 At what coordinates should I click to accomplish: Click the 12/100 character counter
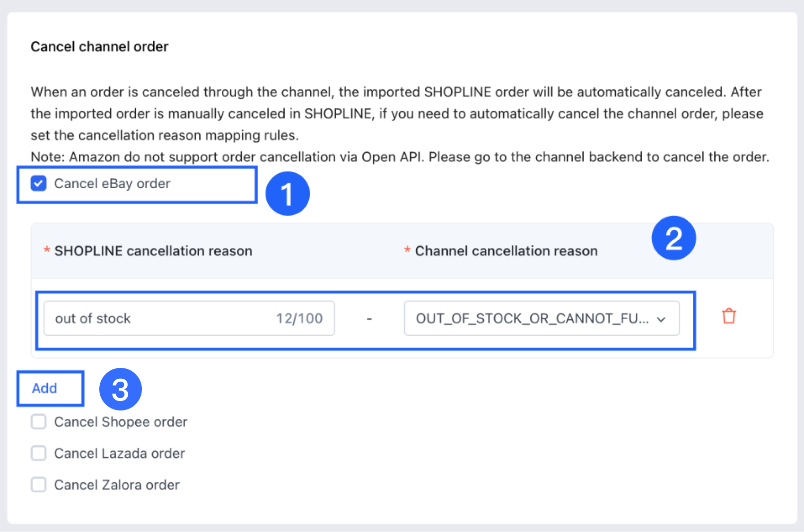[299, 318]
